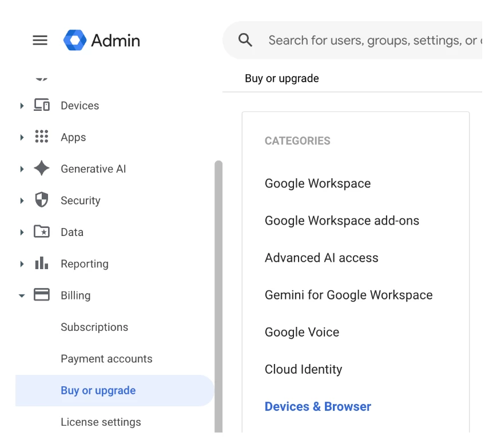The width and height of the screenshot is (493, 448).
Task: Click the Data label
Action: tap(72, 232)
